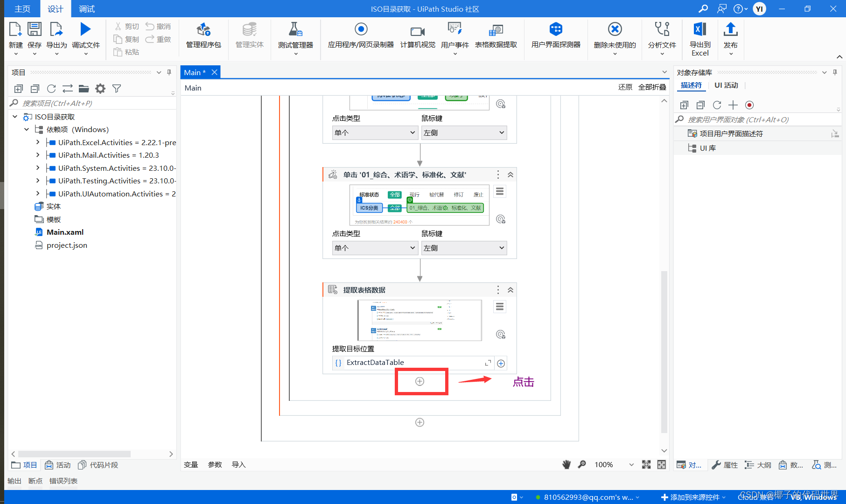Open zoom 100% dropdown
The width and height of the screenshot is (846, 504).
[631, 465]
